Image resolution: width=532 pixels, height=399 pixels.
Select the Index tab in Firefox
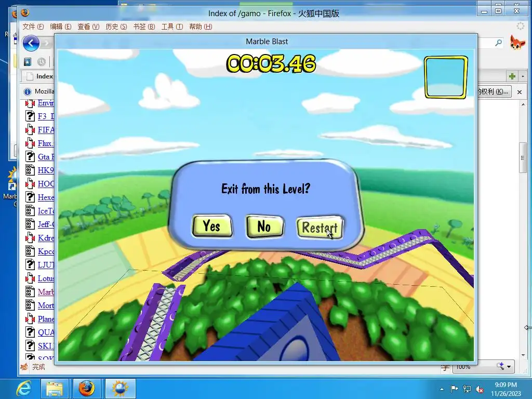click(38, 76)
